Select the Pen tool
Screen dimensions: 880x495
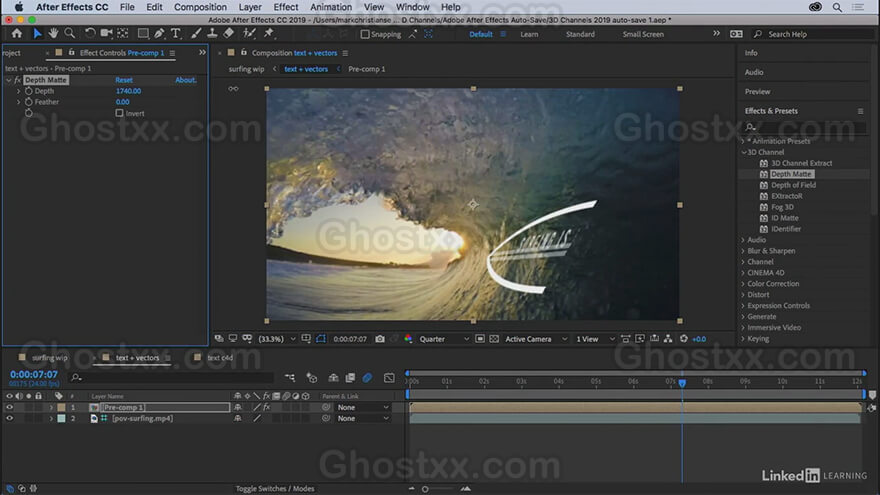159,34
